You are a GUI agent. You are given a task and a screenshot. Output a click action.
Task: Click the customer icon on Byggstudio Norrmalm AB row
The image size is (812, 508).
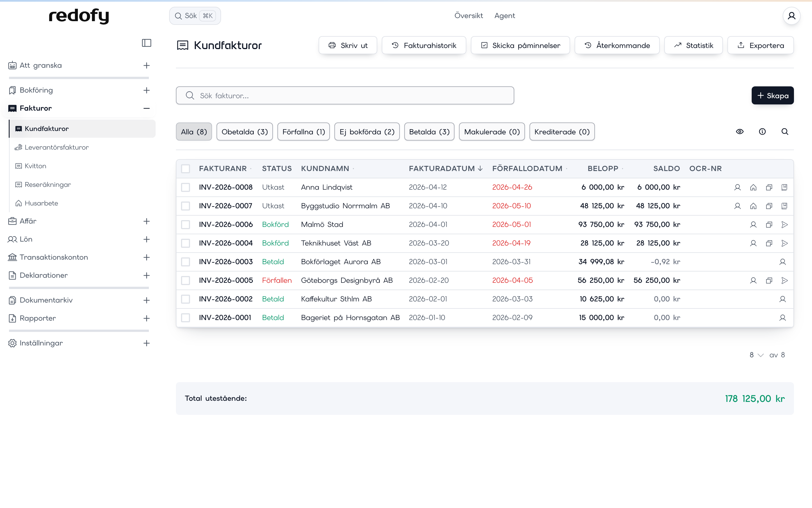click(737, 206)
